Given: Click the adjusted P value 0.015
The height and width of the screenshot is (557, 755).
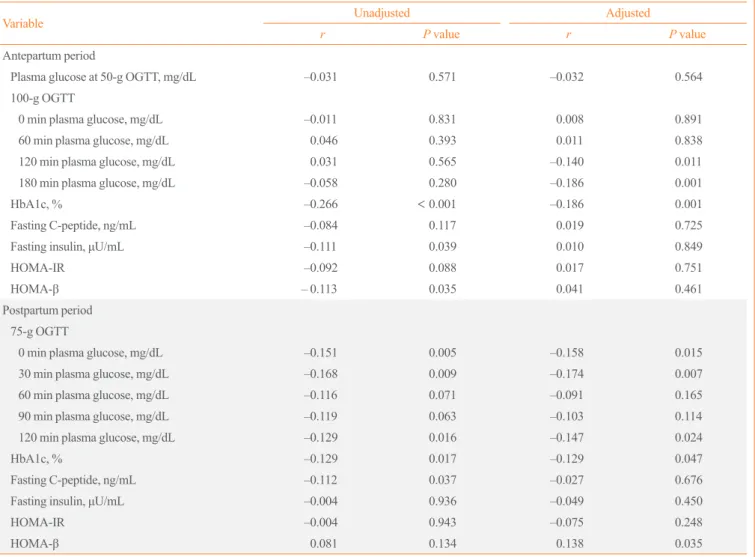Looking at the screenshot, I should coord(689,353).
